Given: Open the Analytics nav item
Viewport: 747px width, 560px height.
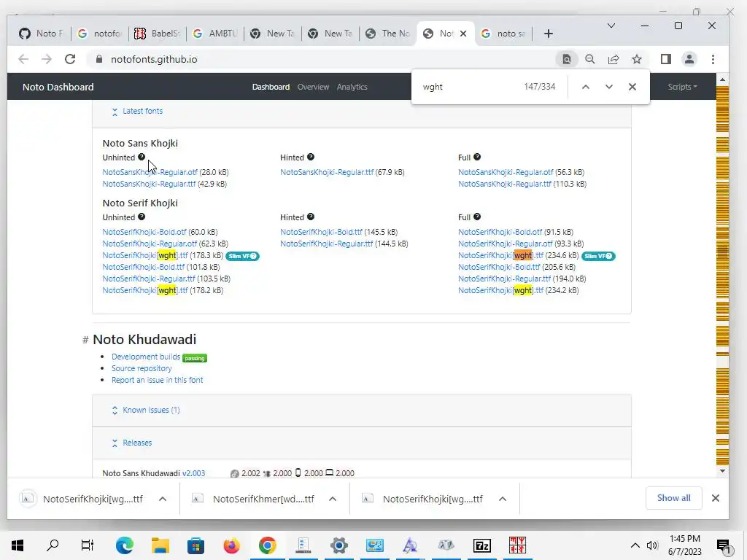Looking at the screenshot, I should coord(352,87).
